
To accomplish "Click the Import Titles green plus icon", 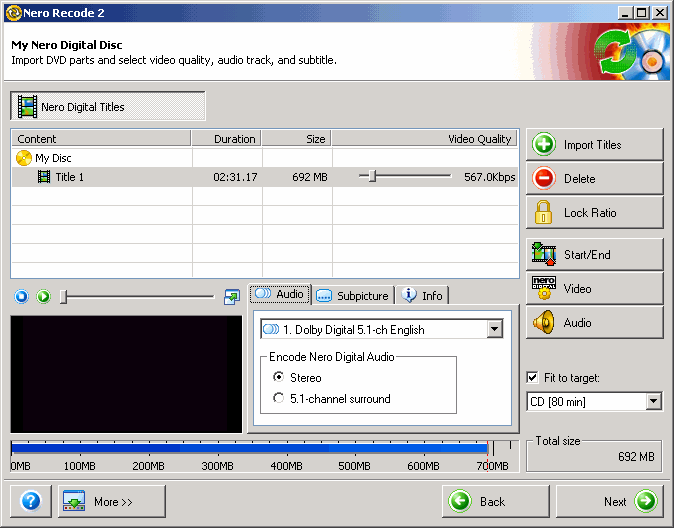I will 544,145.
